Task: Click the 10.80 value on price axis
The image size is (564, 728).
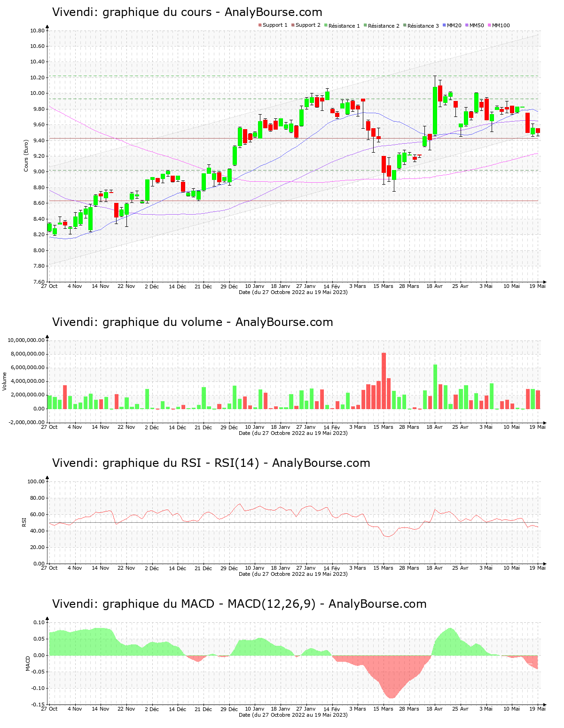Action: (x=37, y=31)
